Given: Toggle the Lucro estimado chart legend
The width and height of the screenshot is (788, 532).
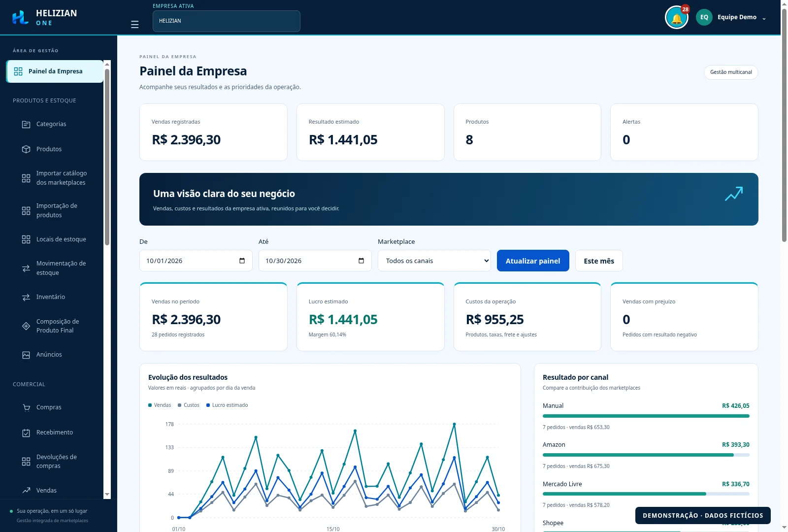Looking at the screenshot, I should coord(227,405).
